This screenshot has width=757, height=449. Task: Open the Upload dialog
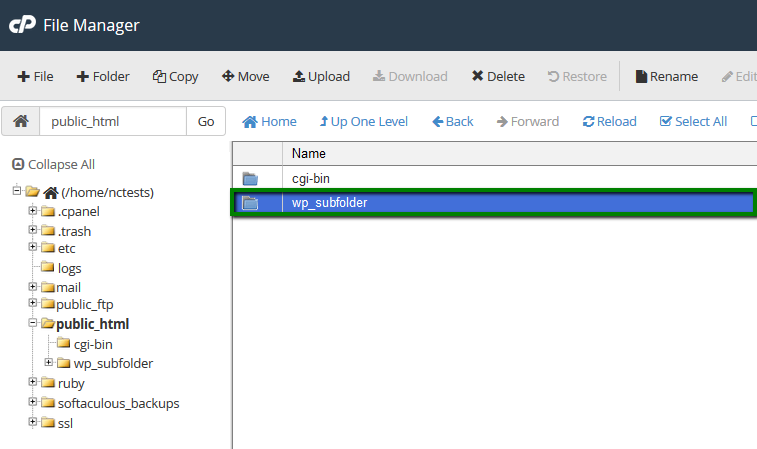click(x=321, y=76)
